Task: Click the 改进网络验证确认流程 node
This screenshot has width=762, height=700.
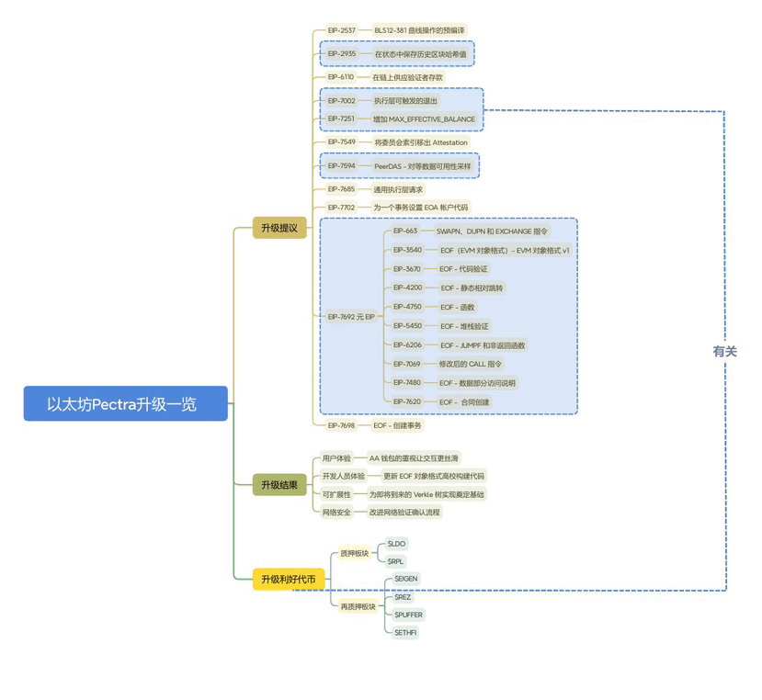Action: pyautogui.click(x=404, y=512)
